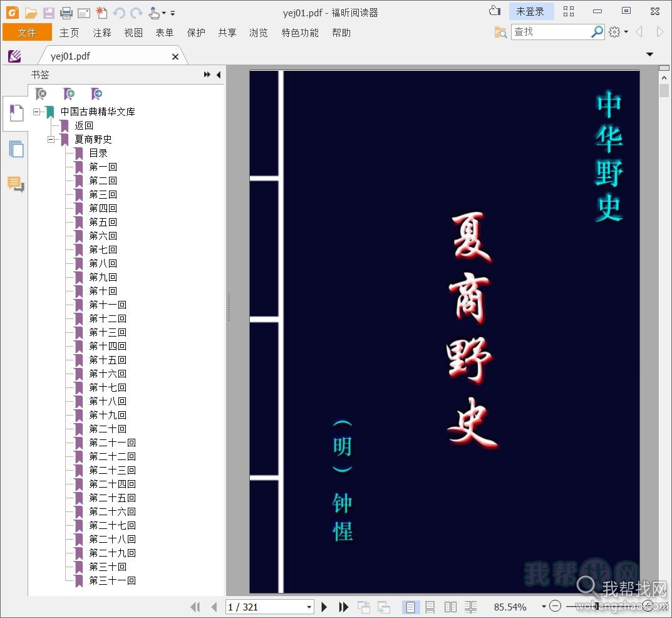Select the Hand tool icon
Image resolution: width=672 pixels, height=618 pixels.
154,13
